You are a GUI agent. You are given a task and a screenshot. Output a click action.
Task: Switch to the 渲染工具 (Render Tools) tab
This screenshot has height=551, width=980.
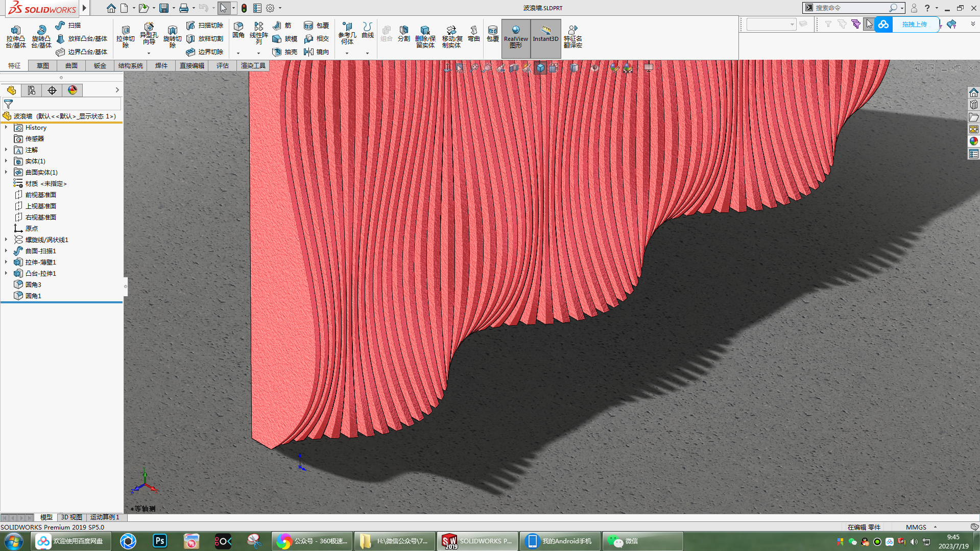(x=253, y=65)
